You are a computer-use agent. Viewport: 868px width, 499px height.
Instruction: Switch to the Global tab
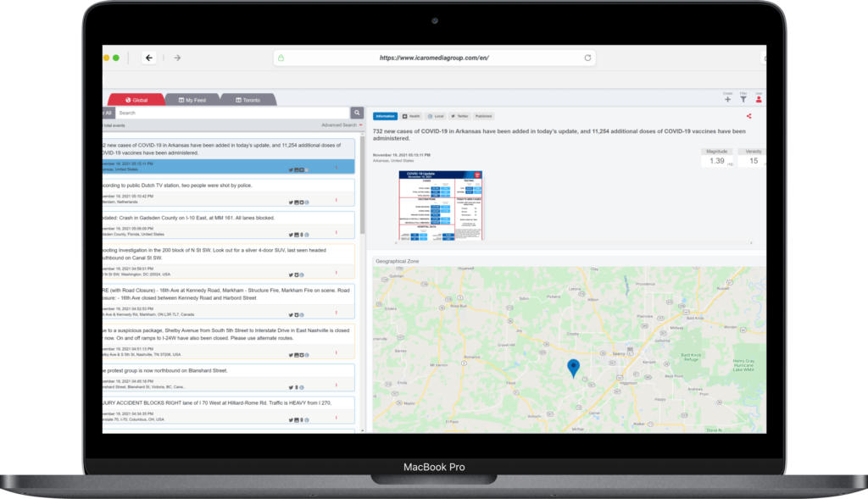[x=136, y=100]
